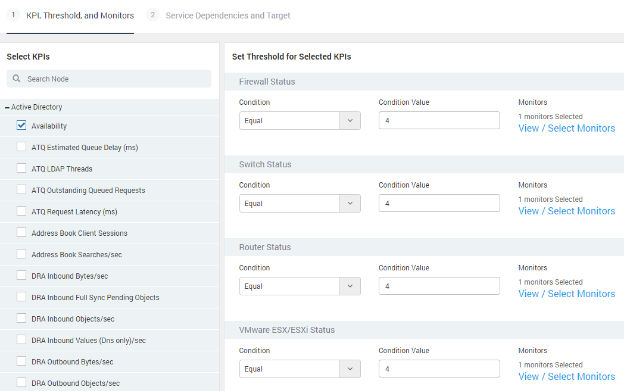The height and width of the screenshot is (391, 624).
Task: Enable the ATQ LDAP Threads checkbox
Action: click(21, 168)
